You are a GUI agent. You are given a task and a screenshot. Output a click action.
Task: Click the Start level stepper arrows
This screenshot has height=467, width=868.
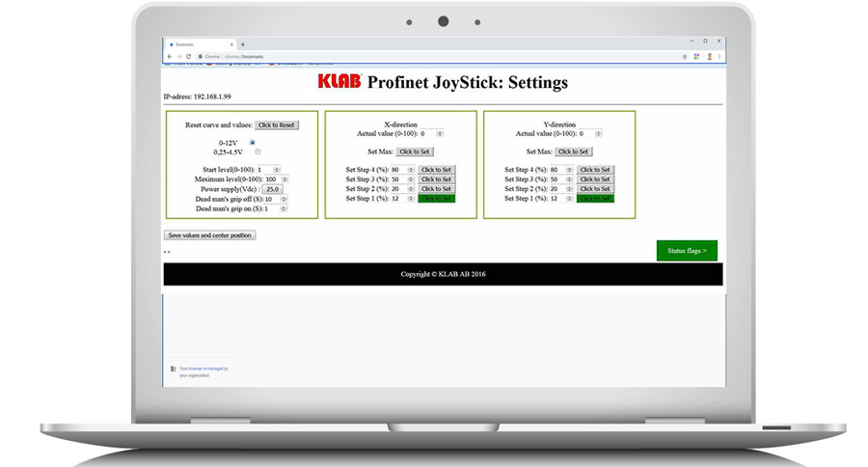277,170
